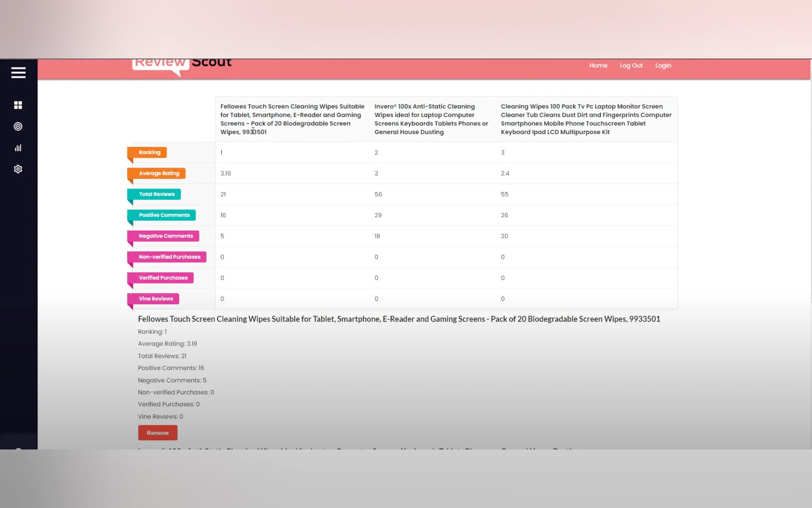Select the Non-verified Purchases label
Viewport: 812px width, 508px height.
(x=169, y=257)
